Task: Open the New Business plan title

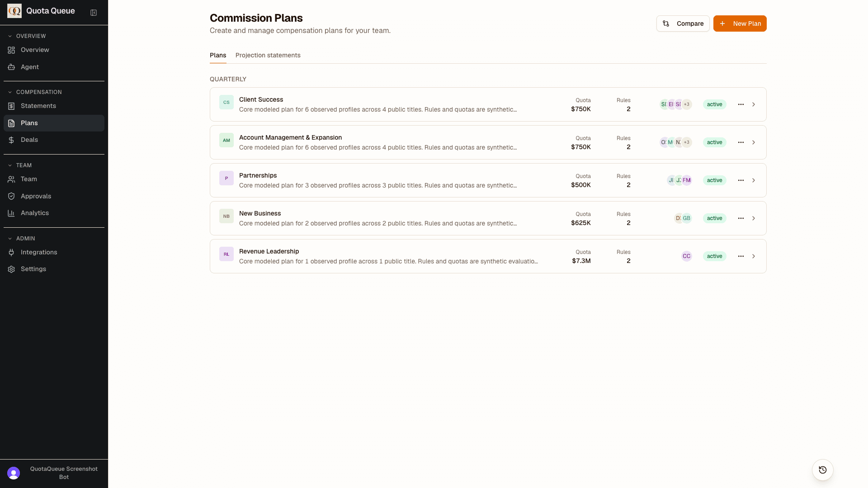Action: pos(260,213)
